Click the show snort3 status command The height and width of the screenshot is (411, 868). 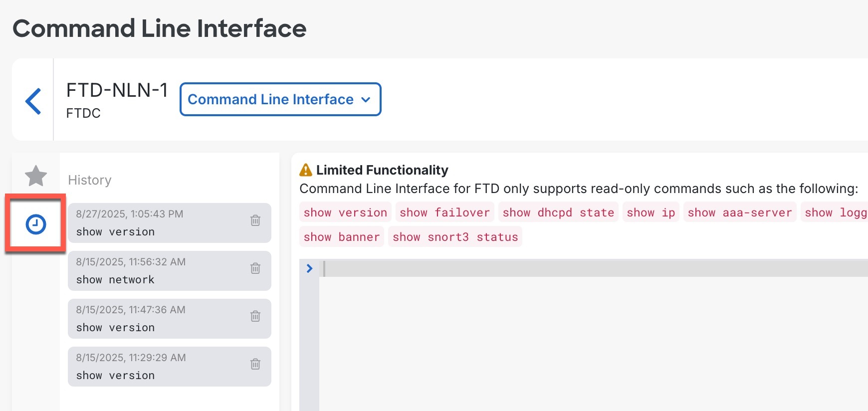[455, 237]
